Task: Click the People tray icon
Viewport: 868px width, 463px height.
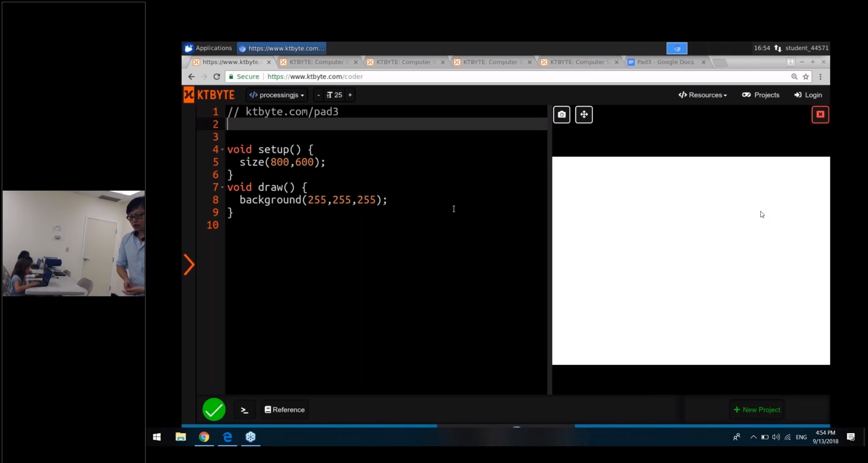Action: coord(736,437)
